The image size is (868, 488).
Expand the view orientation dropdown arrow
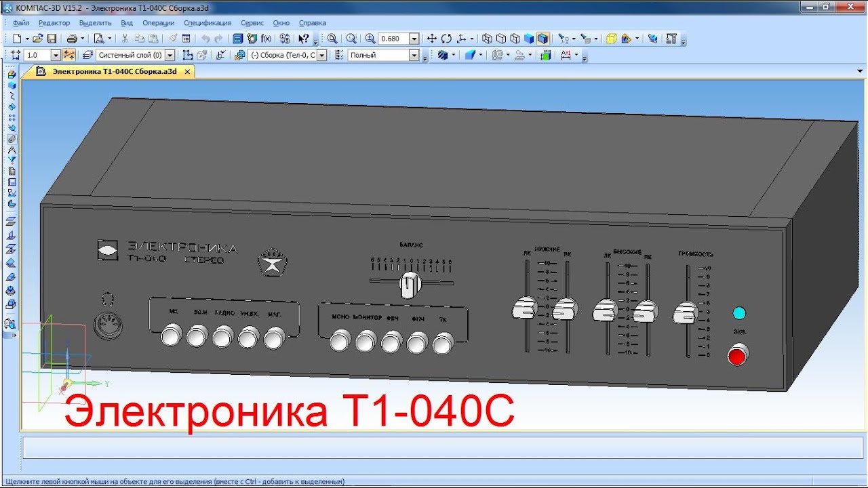pos(472,39)
